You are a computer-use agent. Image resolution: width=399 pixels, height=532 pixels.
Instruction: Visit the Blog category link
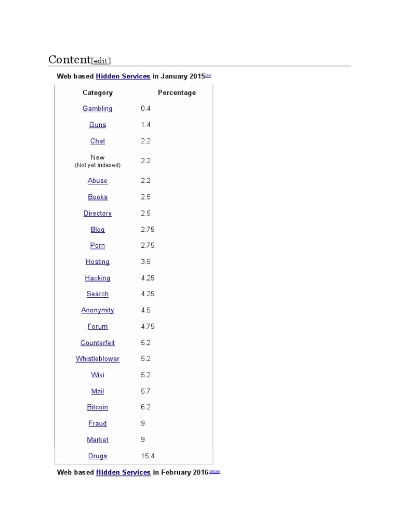click(x=98, y=230)
